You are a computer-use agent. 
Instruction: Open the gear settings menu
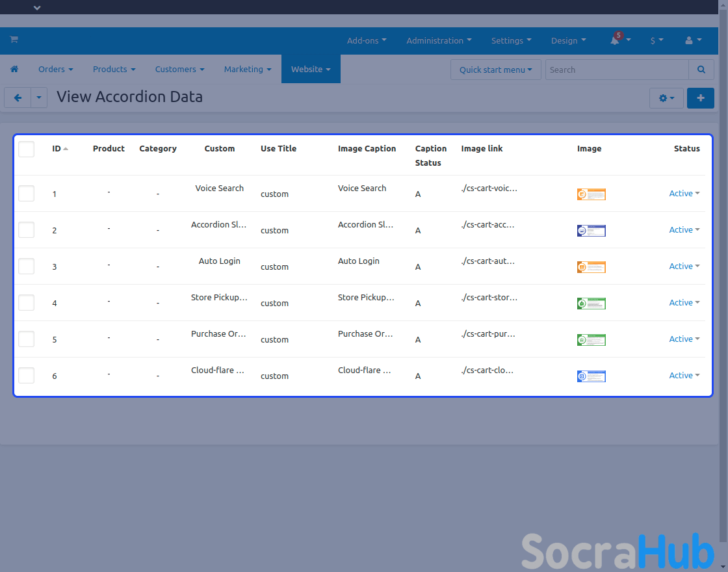pos(666,98)
